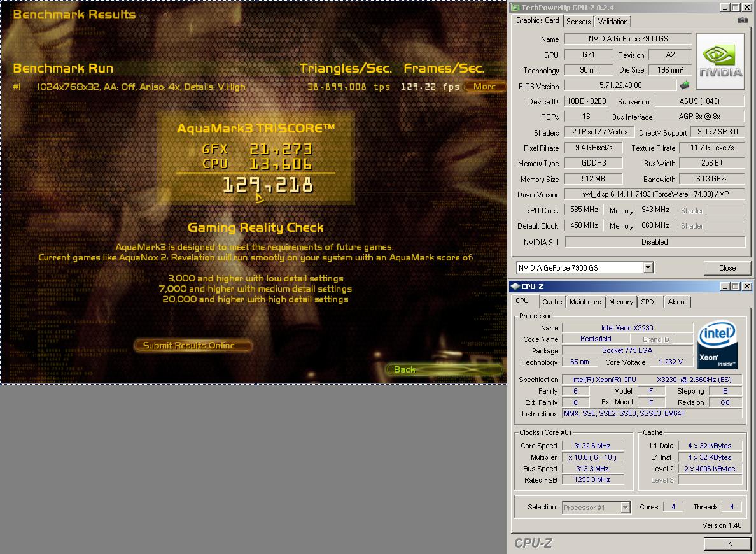Click the Core Speed value 3132.6 MHz
This screenshot has height=554, width=756.
592,446
